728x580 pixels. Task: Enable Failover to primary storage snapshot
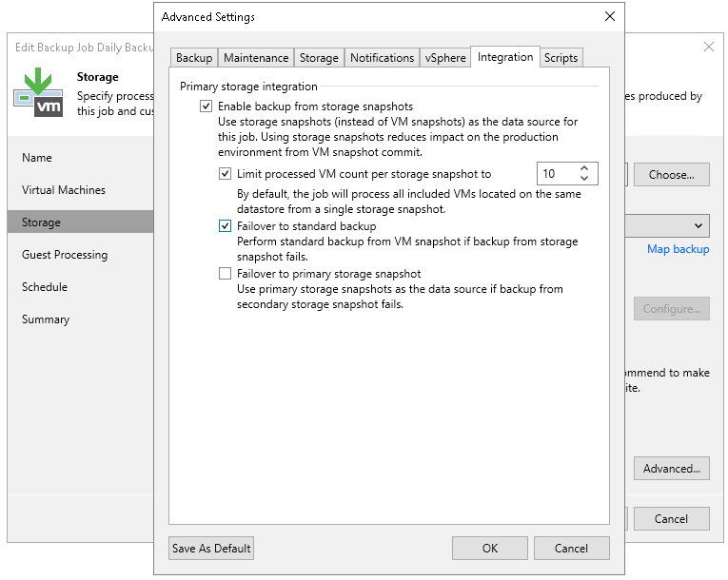coord(226,274)
